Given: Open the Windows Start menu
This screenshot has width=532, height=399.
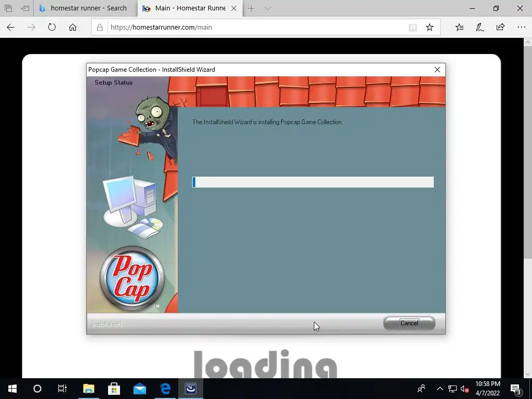Looking at the screenshot, I should (x=12, y=389).
